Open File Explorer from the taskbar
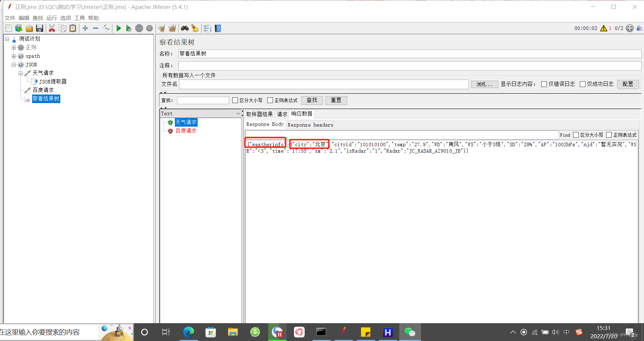Screen dimensions: 644x341 point(233,332)
